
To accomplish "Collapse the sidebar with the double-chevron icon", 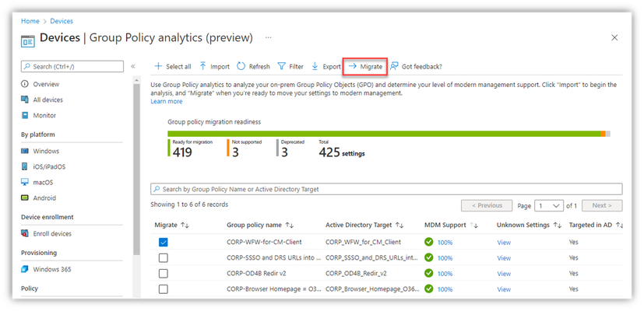I will coord(133,66).
